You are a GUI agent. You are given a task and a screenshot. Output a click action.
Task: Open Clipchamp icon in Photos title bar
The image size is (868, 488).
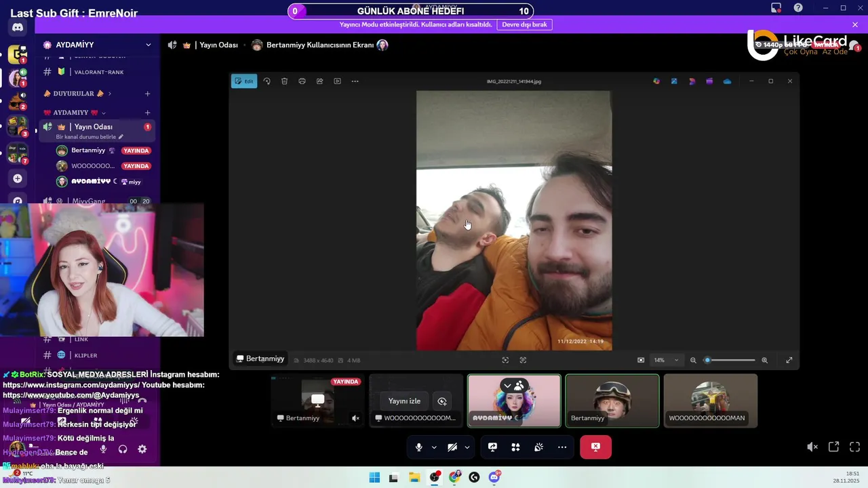(x=709, y=81)
